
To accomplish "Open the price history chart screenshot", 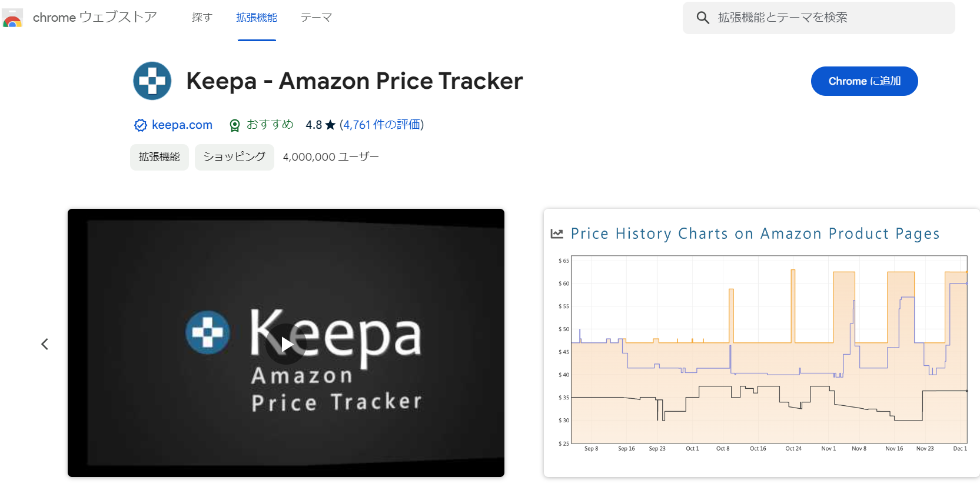I will pyautogui.click(x=762, y=347).
